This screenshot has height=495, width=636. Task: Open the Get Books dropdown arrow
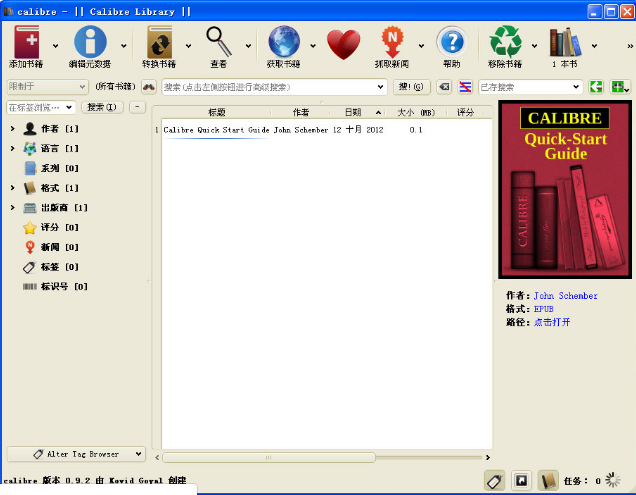pyautogui.click(x=313, y=46)
